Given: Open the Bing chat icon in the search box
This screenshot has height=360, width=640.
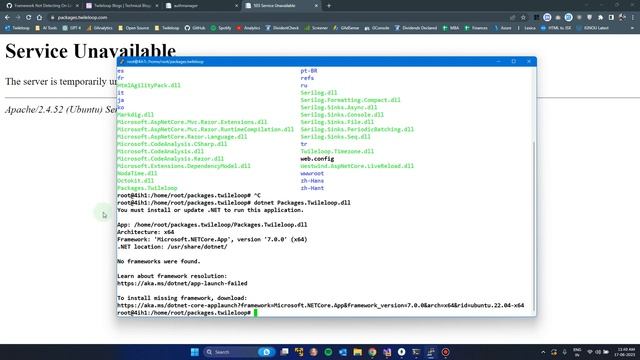Looking at the screenshot, I should (x=267, y=352).
